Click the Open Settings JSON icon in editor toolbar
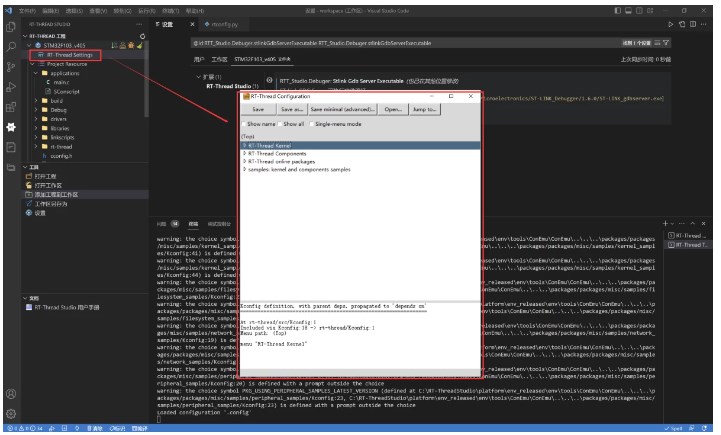 tap(682, 24)
